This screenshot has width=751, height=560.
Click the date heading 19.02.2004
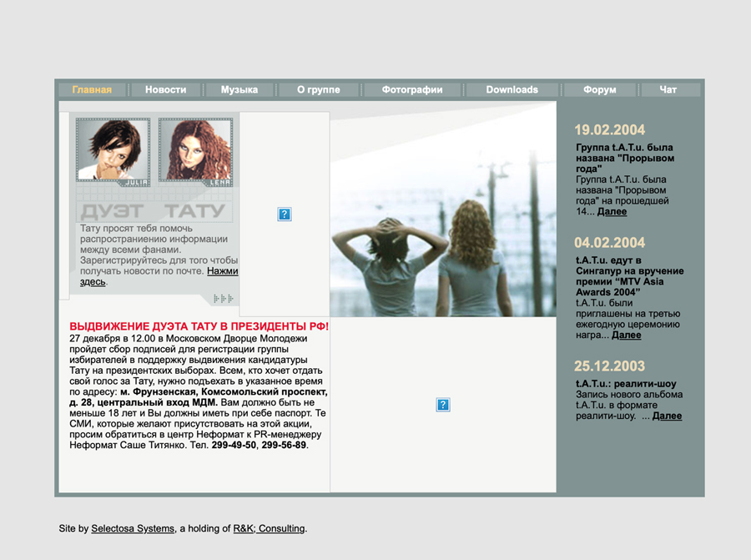(610, 130)
